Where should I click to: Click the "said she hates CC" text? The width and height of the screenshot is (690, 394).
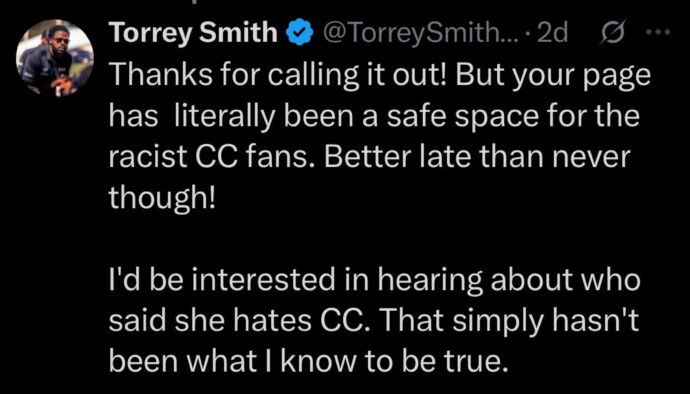pyautogui.click(x=236, y=322)
